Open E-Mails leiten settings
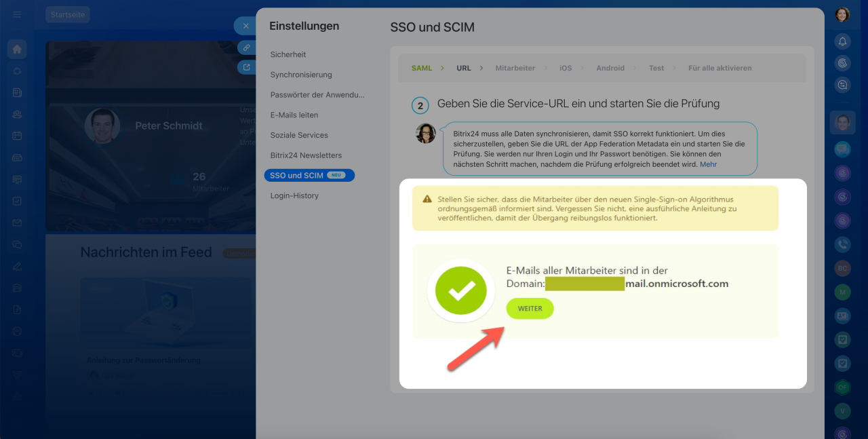 tap(294, 115)
